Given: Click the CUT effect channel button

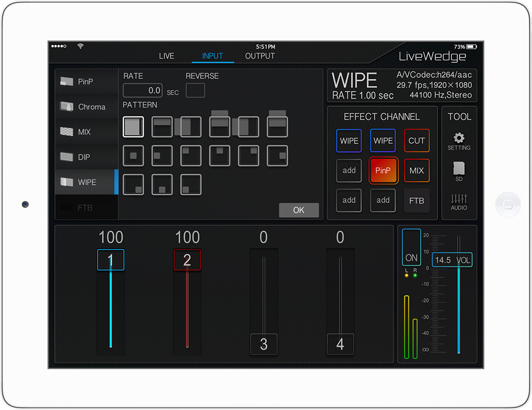Looking at the screenshot, I should pos(417,141).
